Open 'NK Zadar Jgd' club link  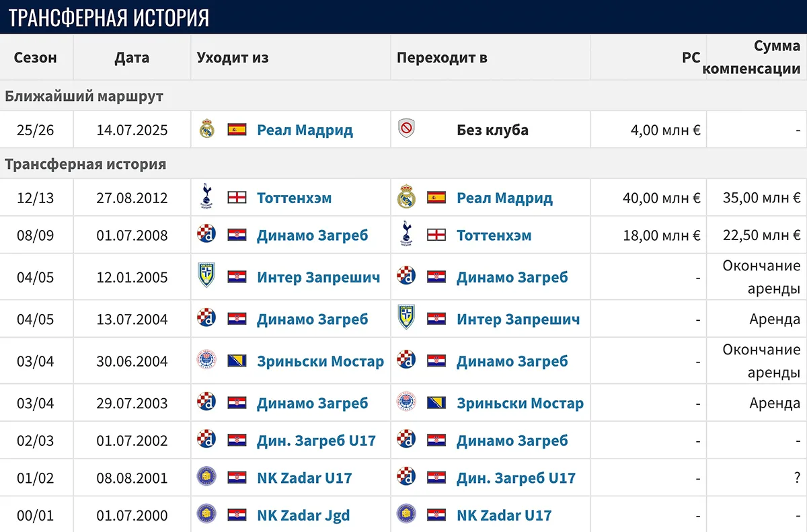[x=303, y=516]
